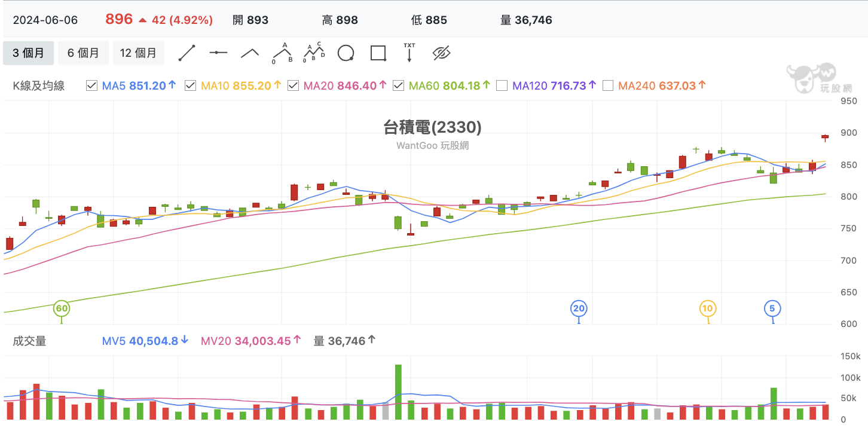The image size is (868, 428).
Task: Click the tallest green volume bar
Action: pyautogui.click(x=398, y=392)
